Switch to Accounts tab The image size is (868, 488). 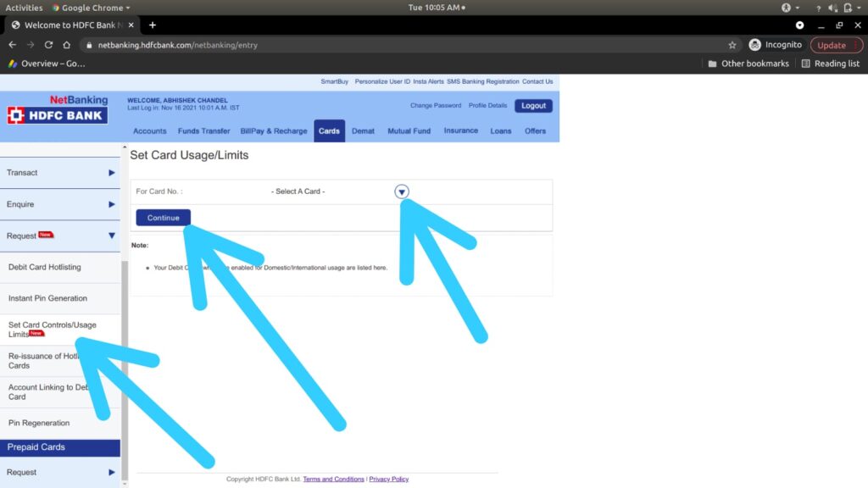(x=149, y=131)
